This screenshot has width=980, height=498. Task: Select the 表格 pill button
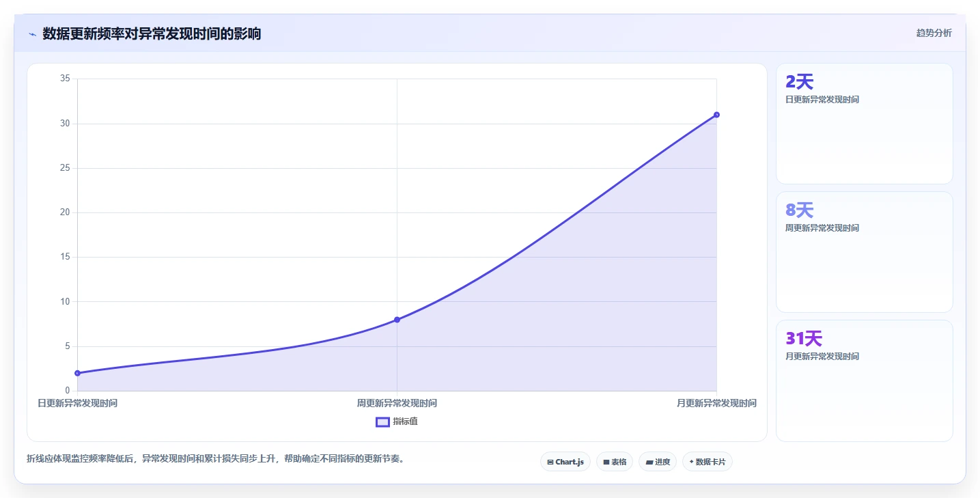[x=615, y=462]
